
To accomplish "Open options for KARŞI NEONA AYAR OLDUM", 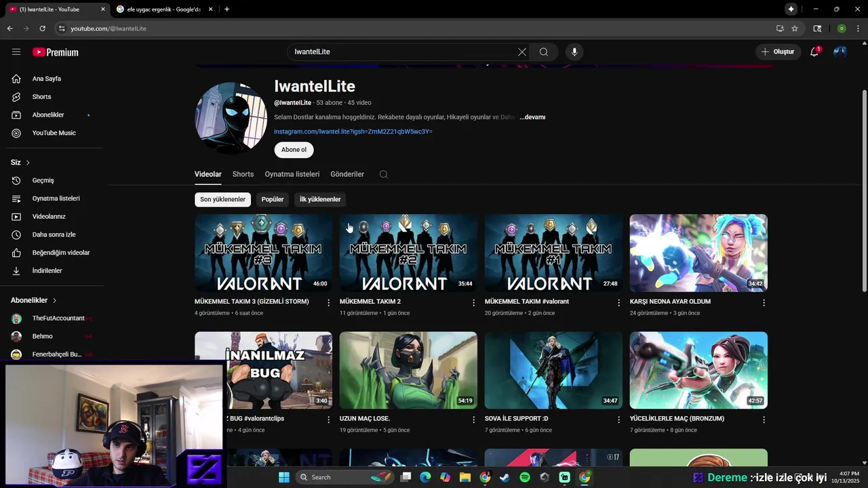I will click(764, 302).
